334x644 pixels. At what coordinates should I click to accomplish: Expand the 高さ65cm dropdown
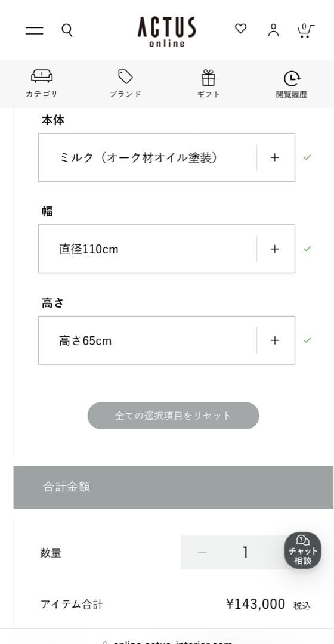coord(166,340)
